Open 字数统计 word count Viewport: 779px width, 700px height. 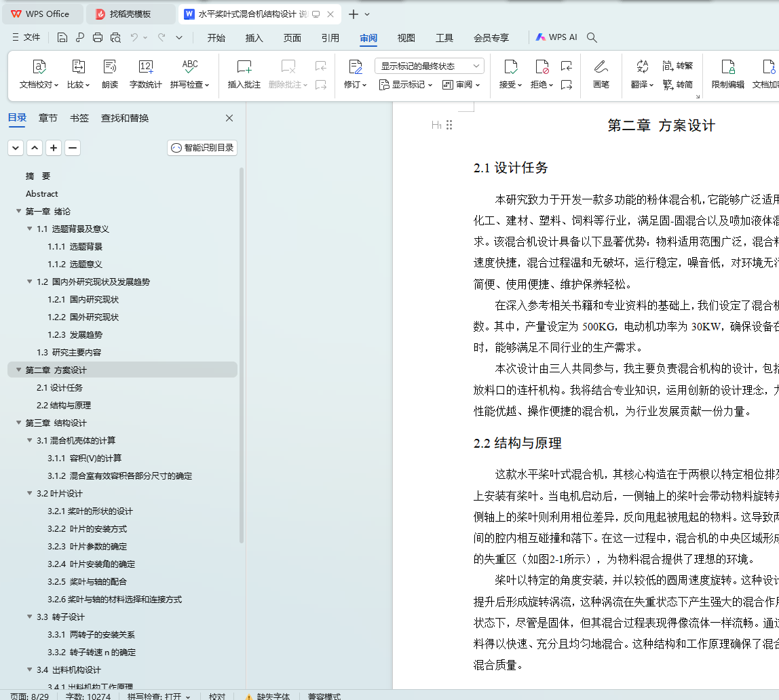coord(146,74)
